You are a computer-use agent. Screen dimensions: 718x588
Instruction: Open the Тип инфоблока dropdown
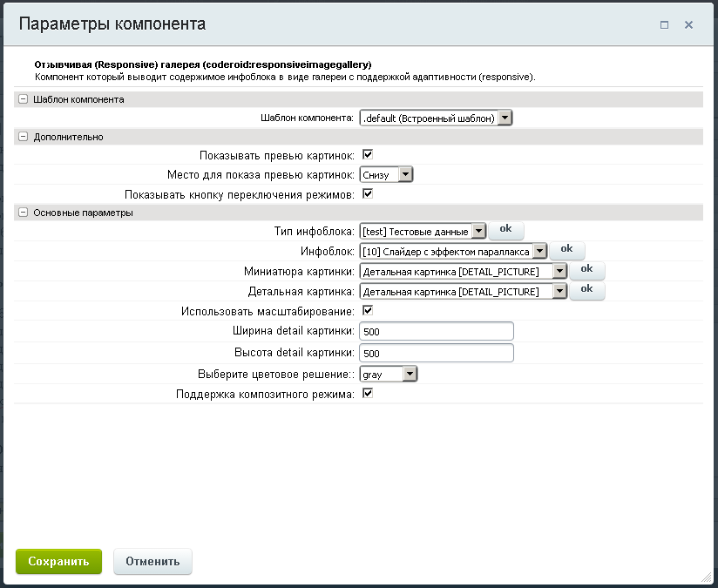coord(422,231)
